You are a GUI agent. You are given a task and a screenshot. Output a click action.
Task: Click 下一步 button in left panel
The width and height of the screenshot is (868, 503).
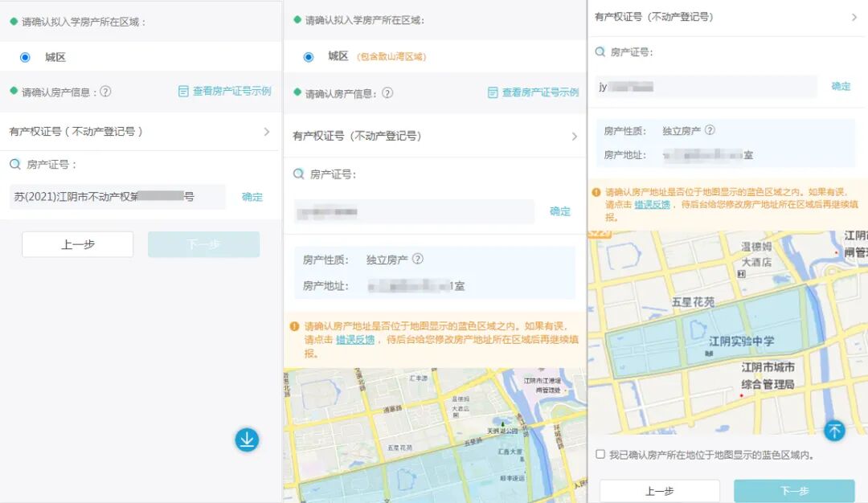[x=203, y=244]
